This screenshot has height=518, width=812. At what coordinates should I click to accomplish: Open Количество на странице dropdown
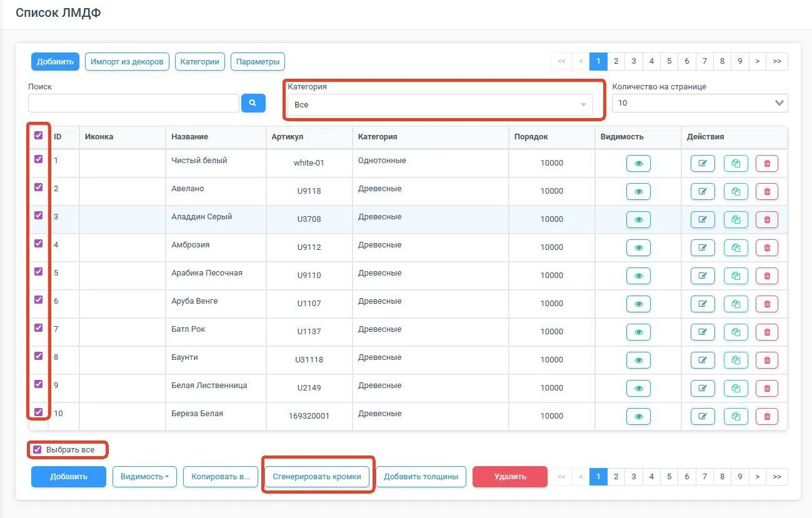point(700,103)
